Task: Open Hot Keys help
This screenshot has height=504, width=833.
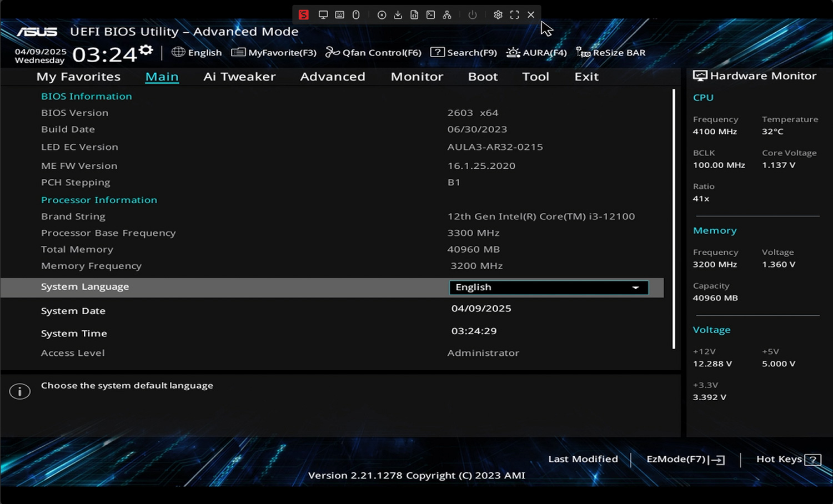Action: click(x=788, y=459)
